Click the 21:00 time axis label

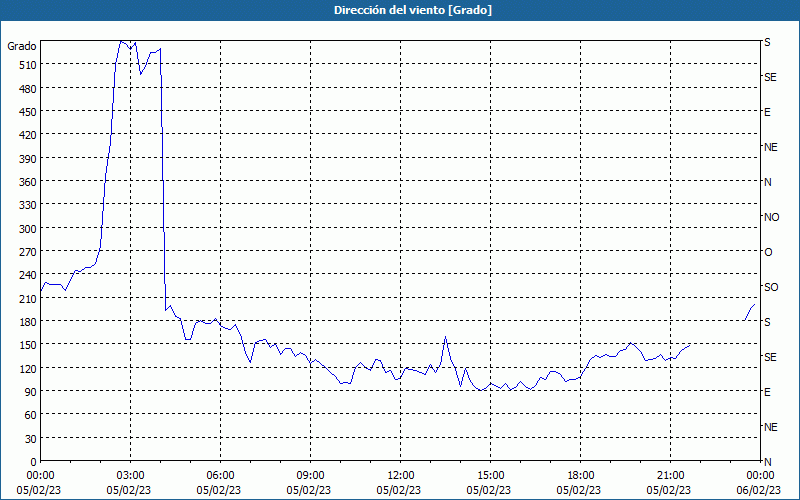coord(670,476)
